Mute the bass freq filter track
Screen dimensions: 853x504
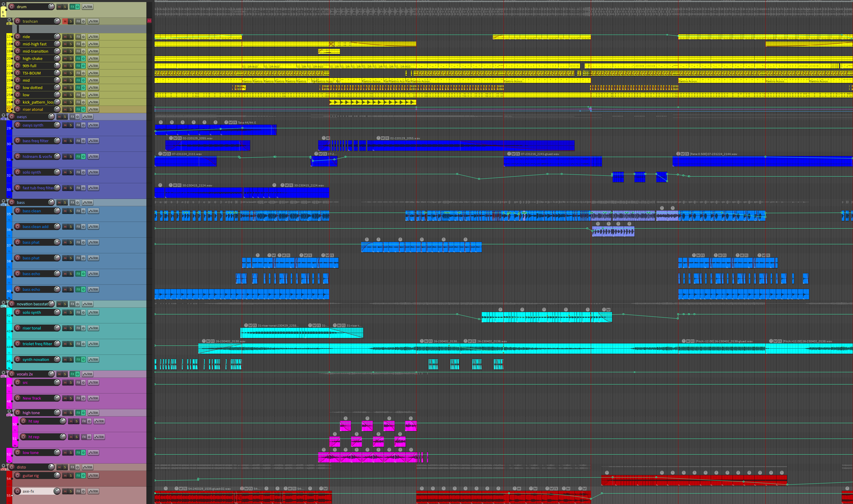(65, 141)
